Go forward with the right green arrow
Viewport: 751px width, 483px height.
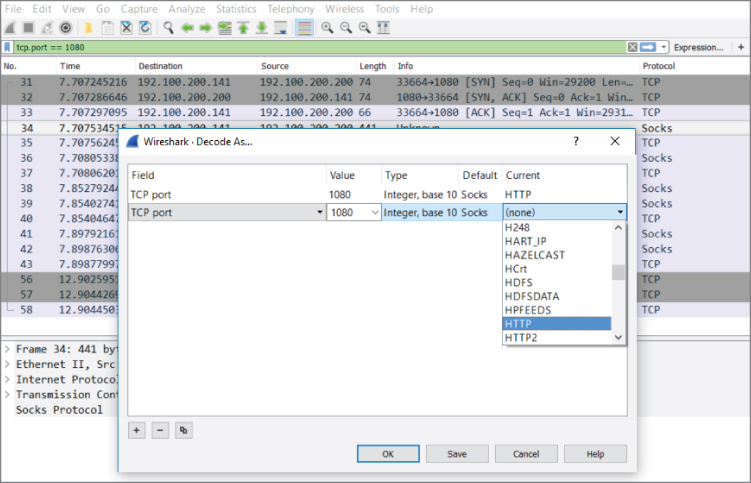[x=205, y=28]
